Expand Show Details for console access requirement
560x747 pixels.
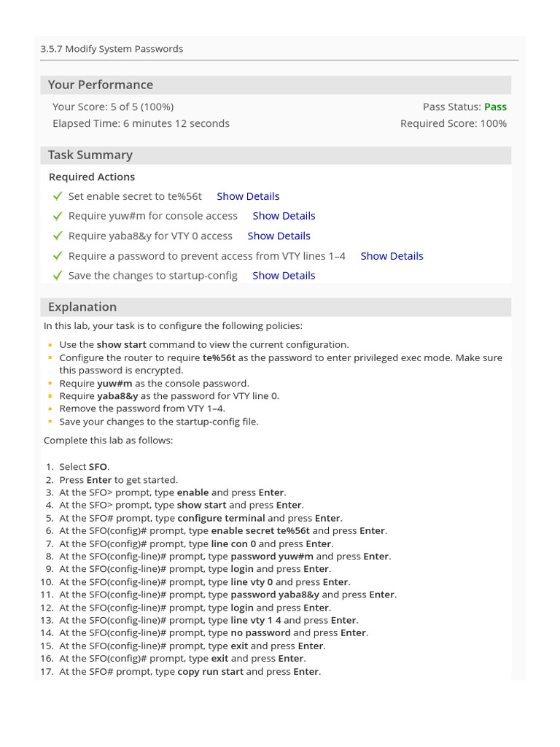284,216
